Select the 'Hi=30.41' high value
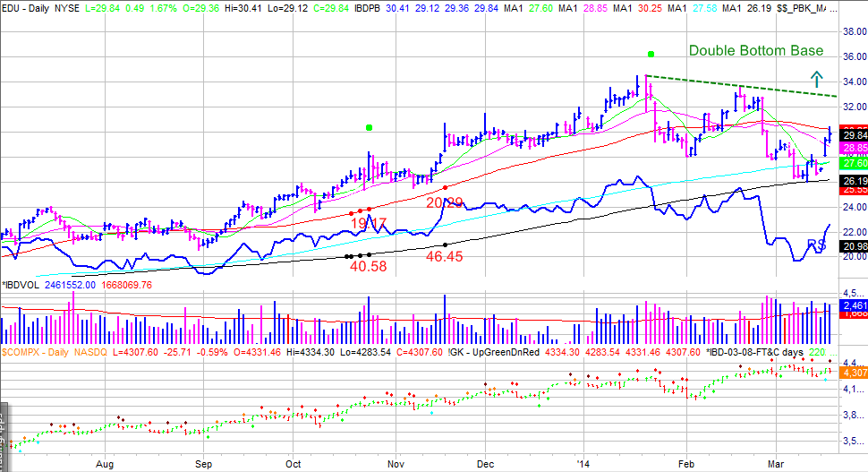The width and height of the screenshot is (868, 472). click(x=244, y=8)
